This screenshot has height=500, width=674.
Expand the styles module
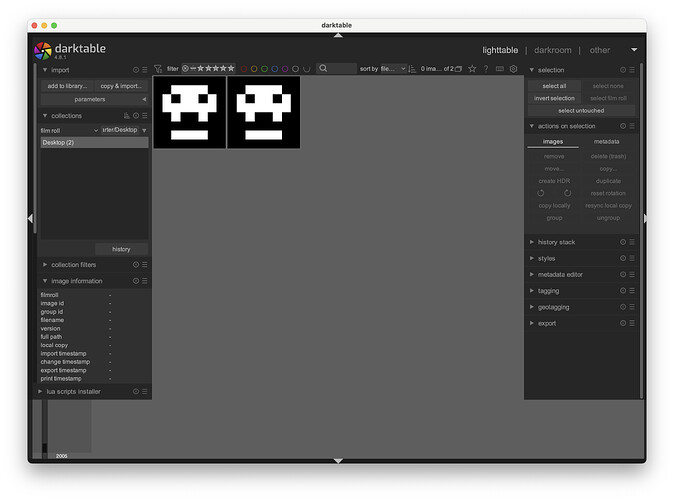click(x=532, y=258)
